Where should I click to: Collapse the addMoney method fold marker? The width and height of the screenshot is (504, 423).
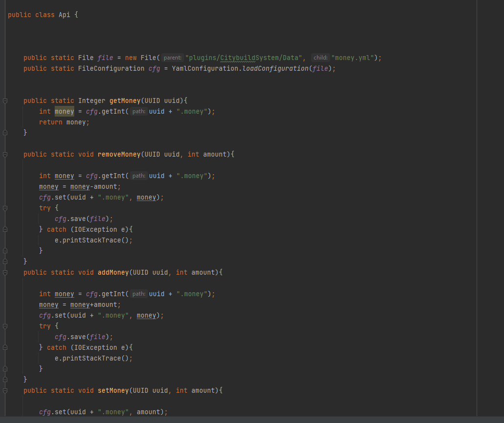(5, 273)
